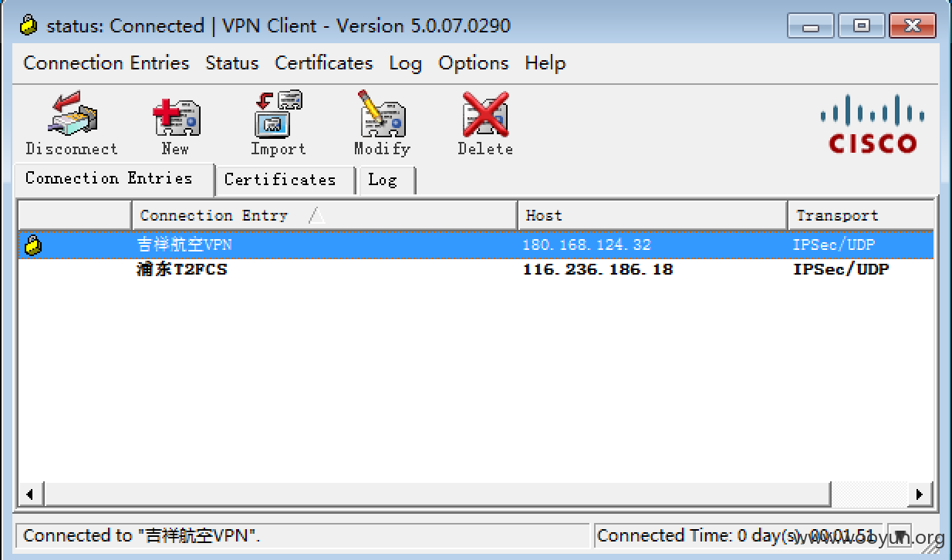Open the status bar dropdown arrow

coord(900,535)
